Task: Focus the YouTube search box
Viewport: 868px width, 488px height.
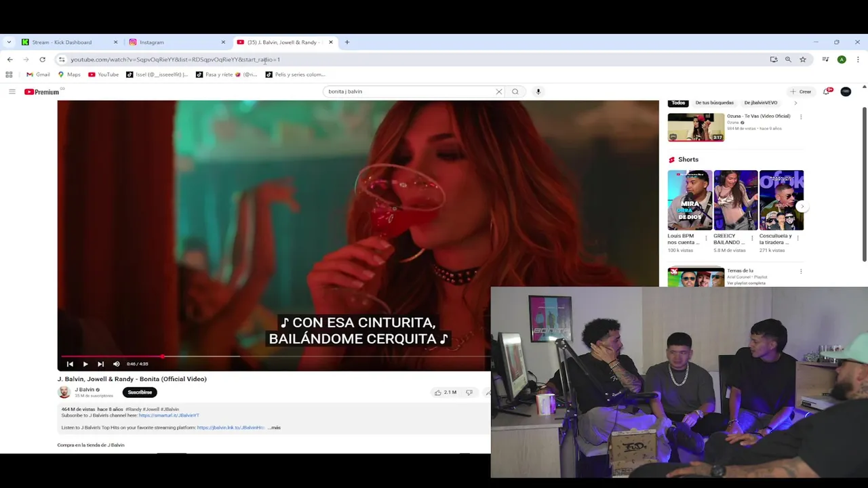Action: pyautogui.click(x=409, y=91)
